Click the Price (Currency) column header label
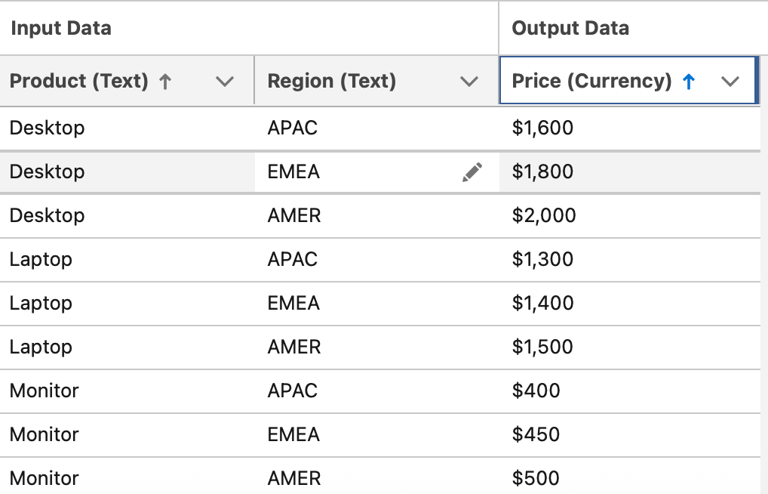The image size is (768, 494). click(592, 82)
